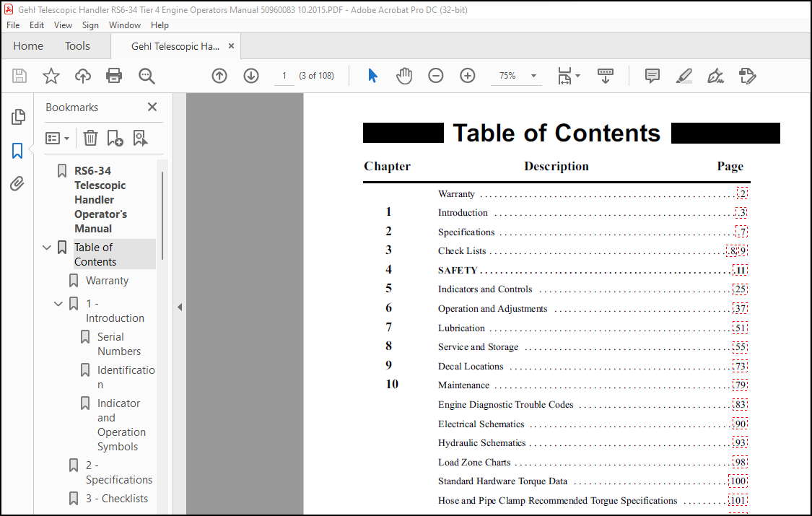812x516 pixels.
Task: Select the Serial Numbers bookmark
Action: (119, 344)
